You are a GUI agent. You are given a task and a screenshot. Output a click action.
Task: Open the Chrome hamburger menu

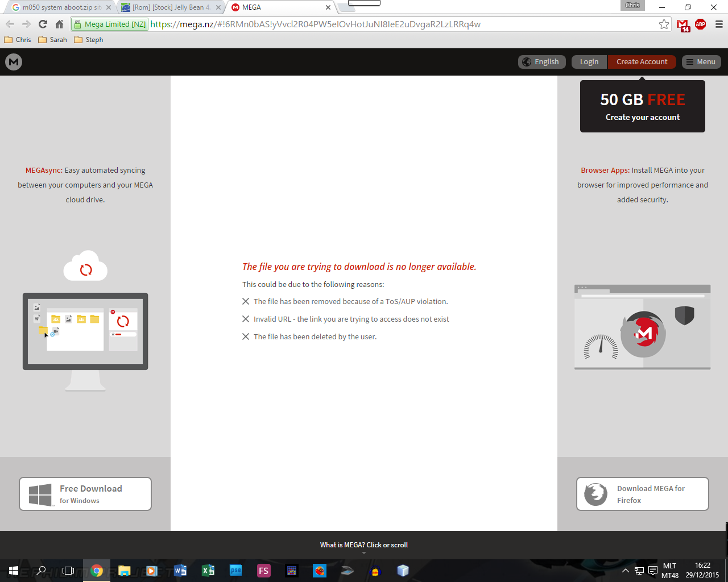(x=719, y=24)
